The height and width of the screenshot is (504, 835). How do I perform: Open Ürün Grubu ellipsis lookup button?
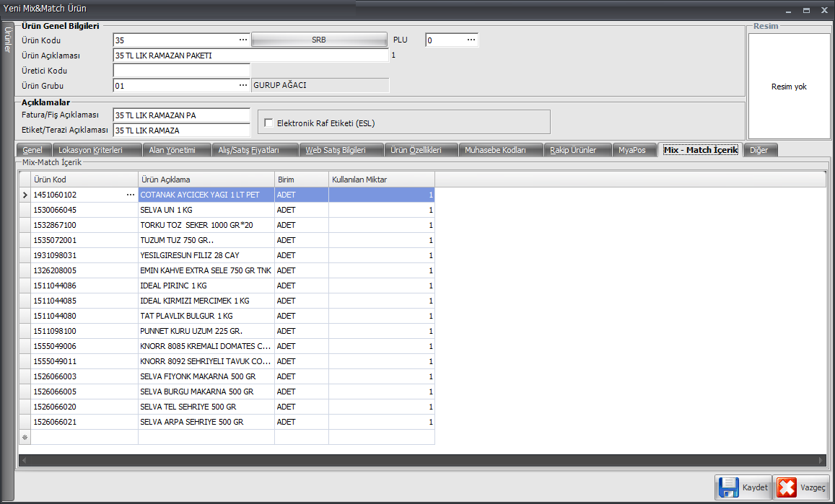coord(243,86)
